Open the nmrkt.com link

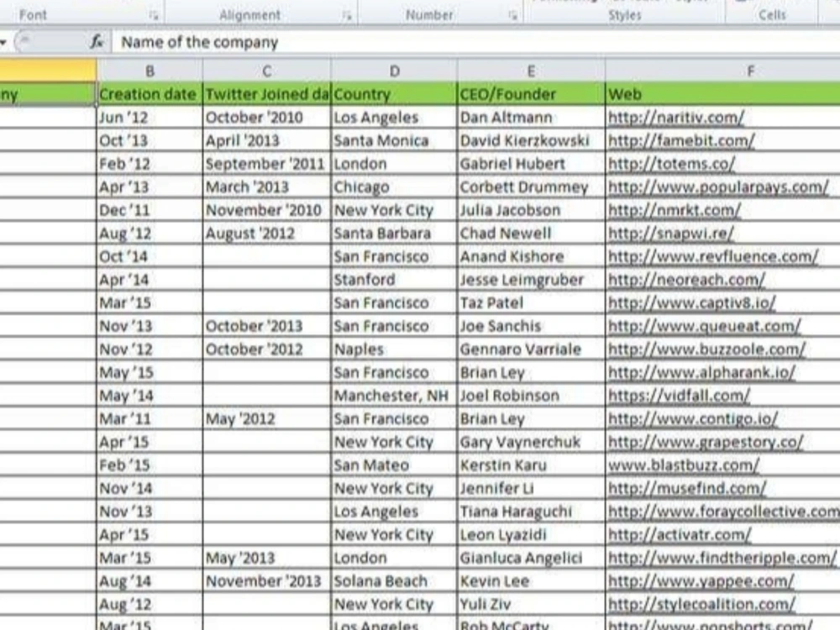coord(675,210)
